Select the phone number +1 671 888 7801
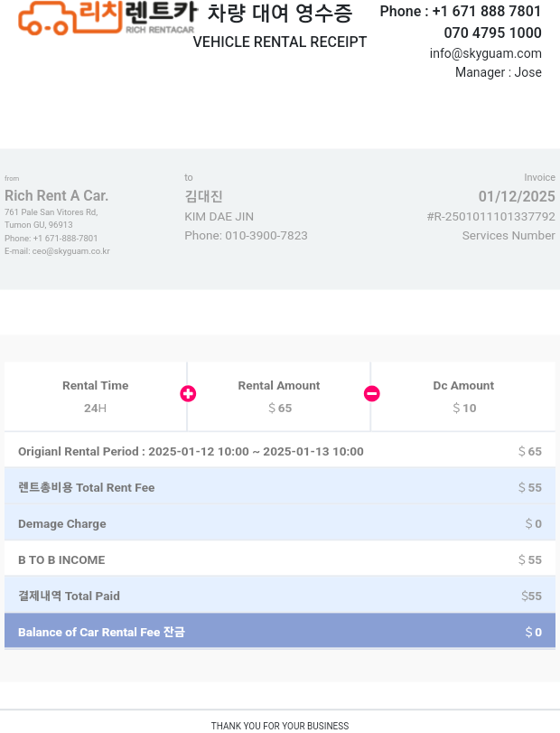The height and width of the screenshot is (733, 560). click(x=486, y=11)
